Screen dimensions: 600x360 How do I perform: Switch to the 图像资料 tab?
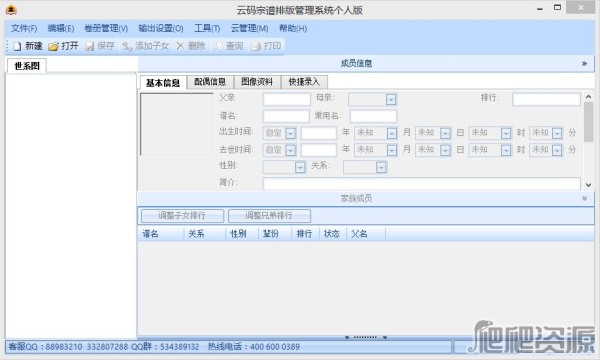[x=257, y=82]
